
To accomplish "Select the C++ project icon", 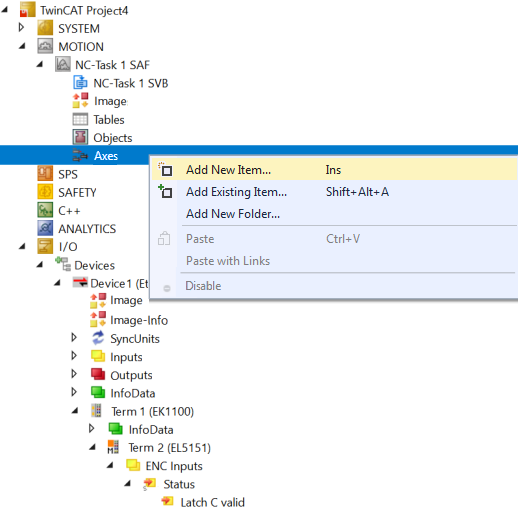I will (x=45, y=210).
